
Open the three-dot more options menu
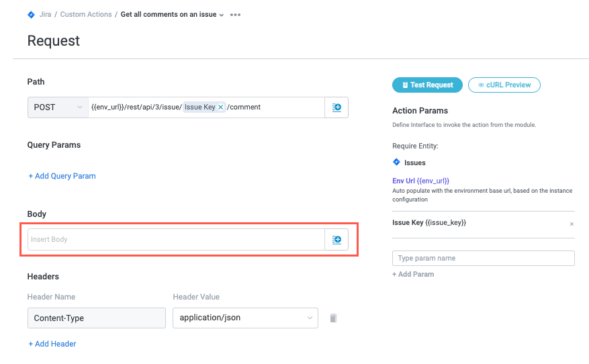pyautogui.click(x=235, y=15)
